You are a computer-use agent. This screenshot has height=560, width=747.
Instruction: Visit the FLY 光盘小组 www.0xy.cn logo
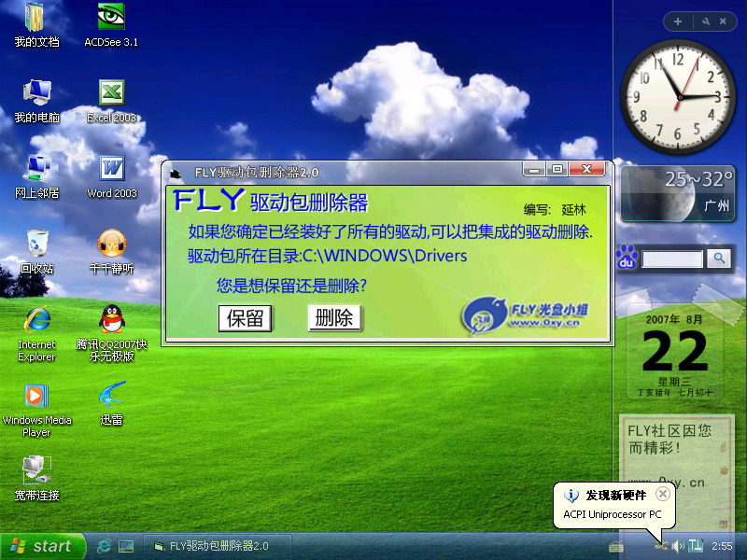click(525, 315)
